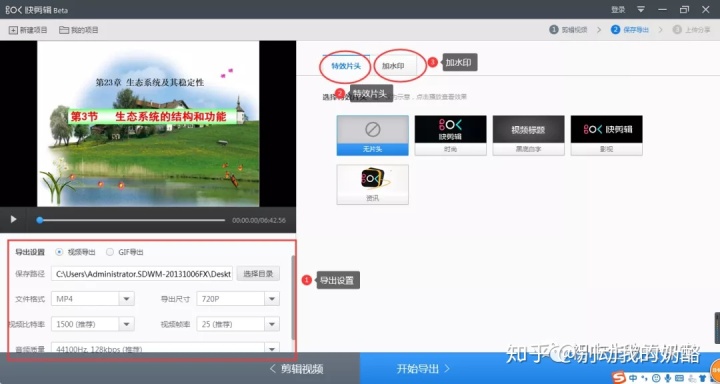The width and height of the screenshot is (720, 384).
Task: Open the 文件格式 MP4 dropdown
Action: [x=93, y=299]
